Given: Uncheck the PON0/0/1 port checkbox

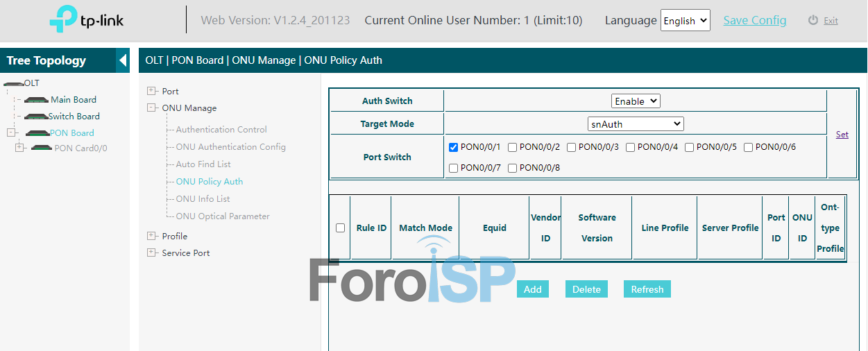Looking at the screenshot, I should 453,147.
